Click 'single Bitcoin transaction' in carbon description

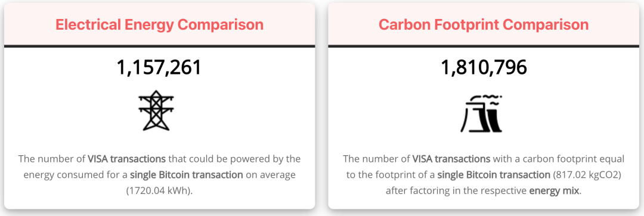click(494, 175)
